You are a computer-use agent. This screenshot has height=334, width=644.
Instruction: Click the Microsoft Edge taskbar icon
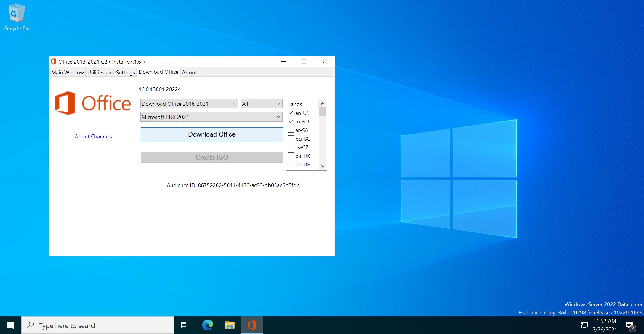pos(207,325)
